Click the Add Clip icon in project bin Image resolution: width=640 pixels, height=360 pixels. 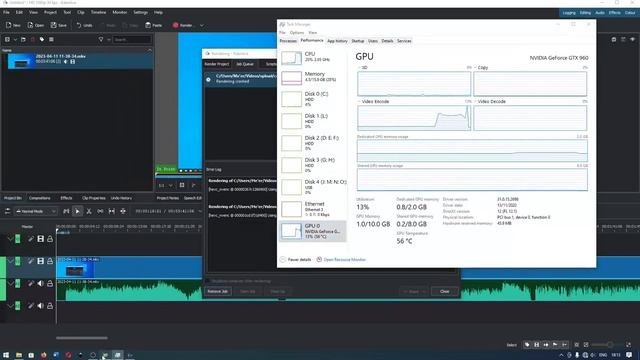pyautogui.click(x=7, y=40)
